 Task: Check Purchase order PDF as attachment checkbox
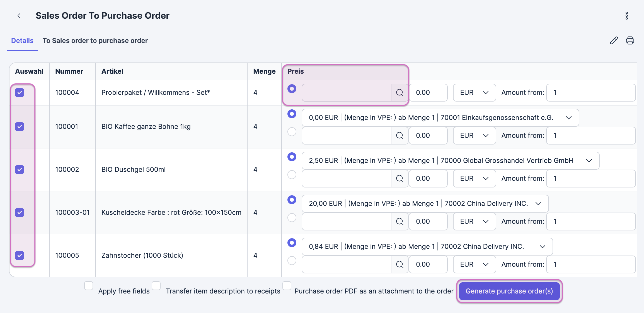tap(287, 286)
